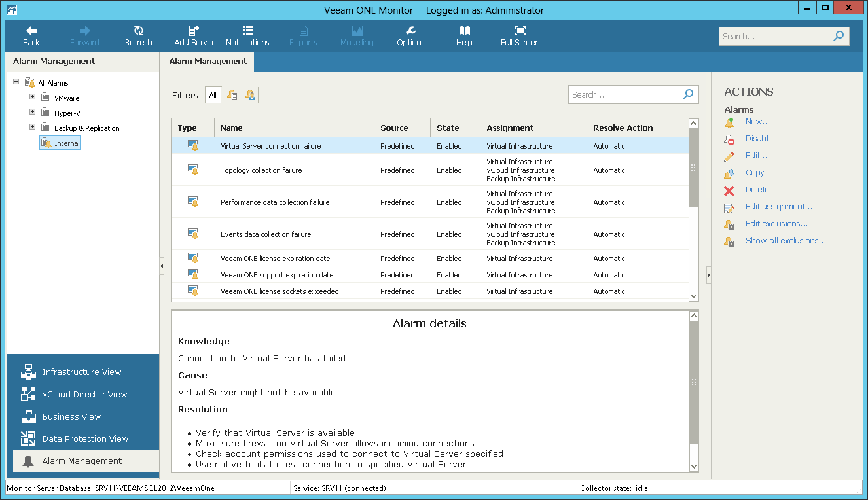Click alarm details scrollbar down arrow
The width and height of the screenshot is (868, 500).
coord(694,467)
